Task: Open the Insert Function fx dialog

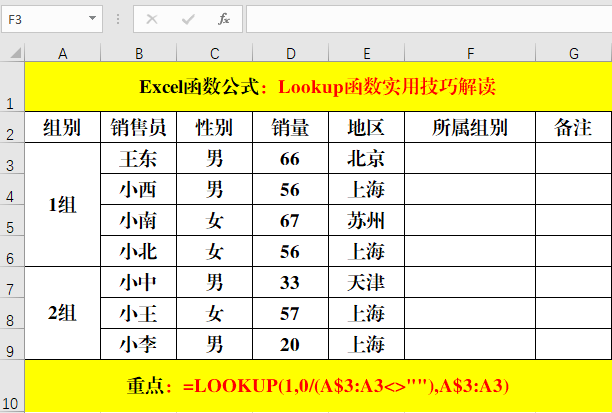Action: tap(224, 19)
